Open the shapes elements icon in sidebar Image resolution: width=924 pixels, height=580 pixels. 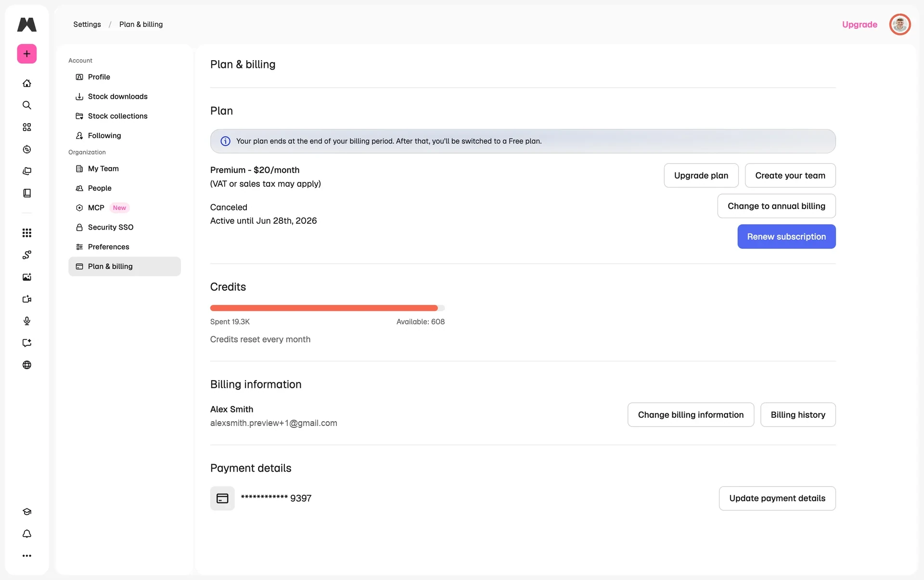[27, 127]
